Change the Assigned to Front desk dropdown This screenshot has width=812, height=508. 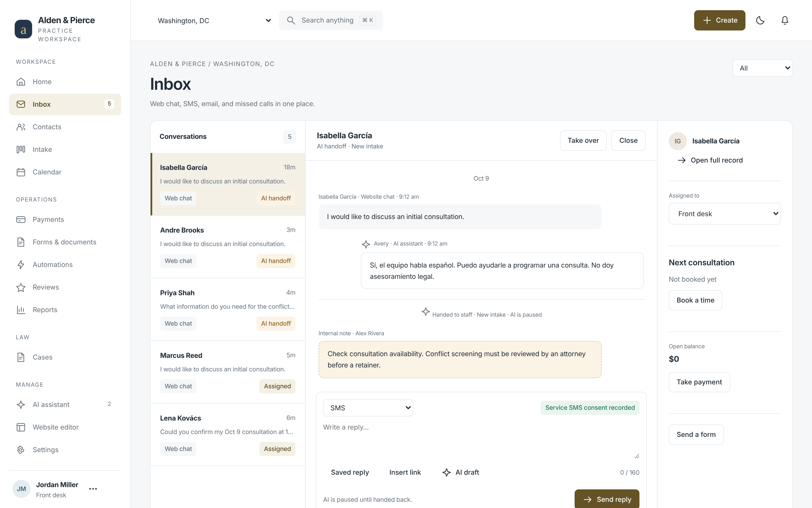724,214
